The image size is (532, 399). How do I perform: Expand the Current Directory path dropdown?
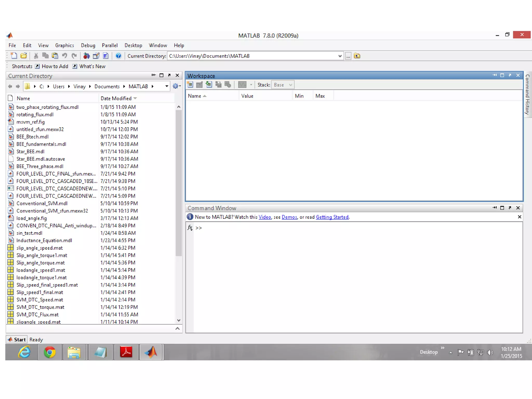coord(340,56)
